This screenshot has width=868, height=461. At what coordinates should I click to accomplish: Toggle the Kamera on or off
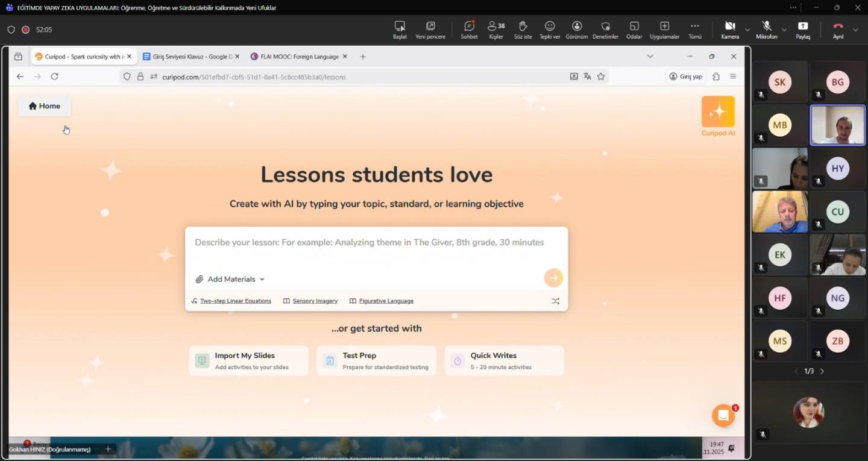click(x=730, y=30)
